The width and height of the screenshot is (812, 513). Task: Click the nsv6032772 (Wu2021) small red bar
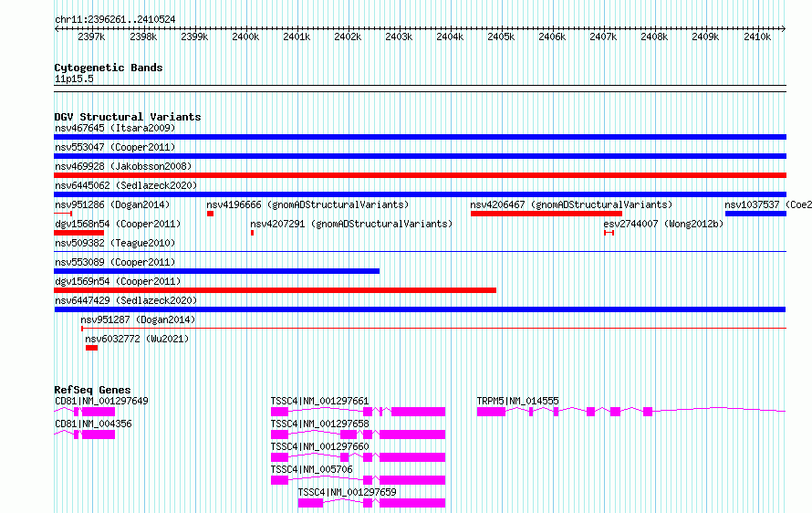[x=91, y=348]
